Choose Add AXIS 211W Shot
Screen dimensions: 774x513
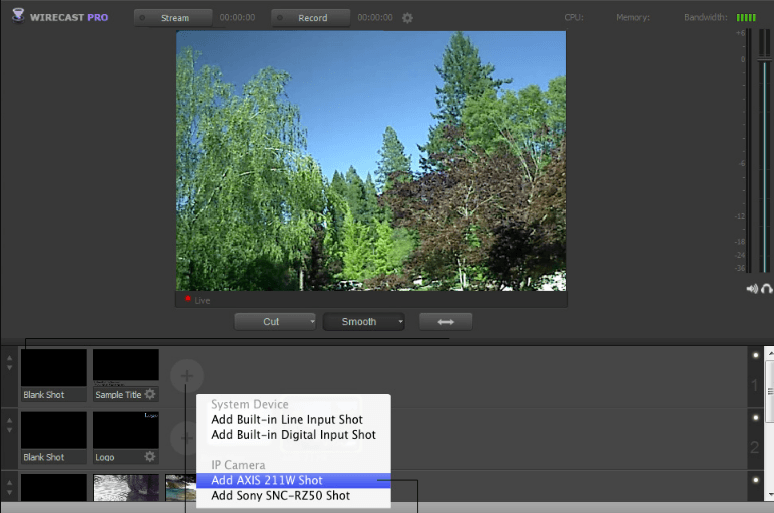293,480
